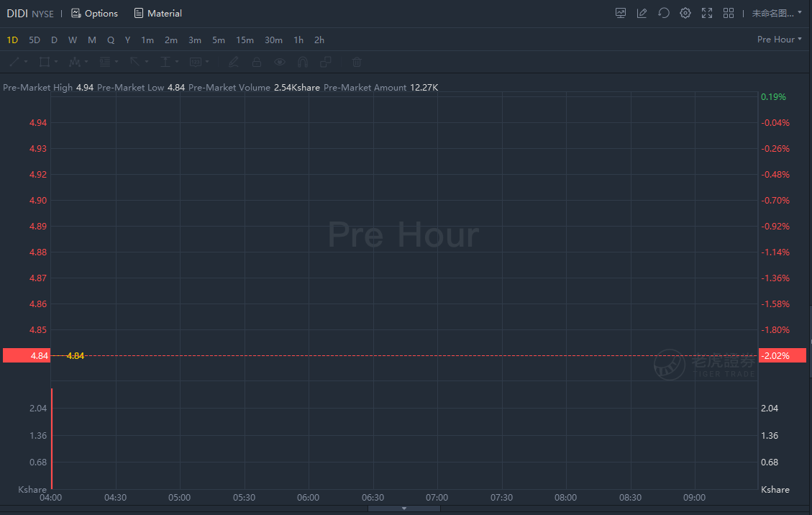Click the red volume bar at 04:00

pos(52,439)
